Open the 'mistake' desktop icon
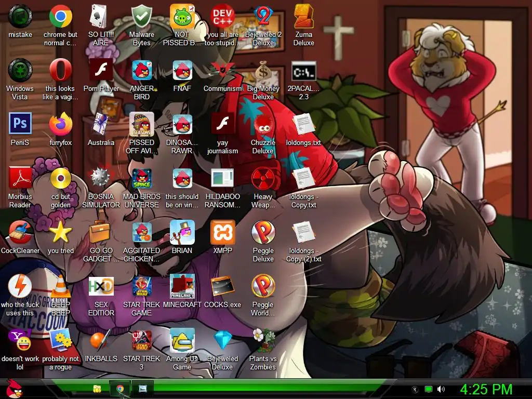532x399 pixels. click(20, 16)
